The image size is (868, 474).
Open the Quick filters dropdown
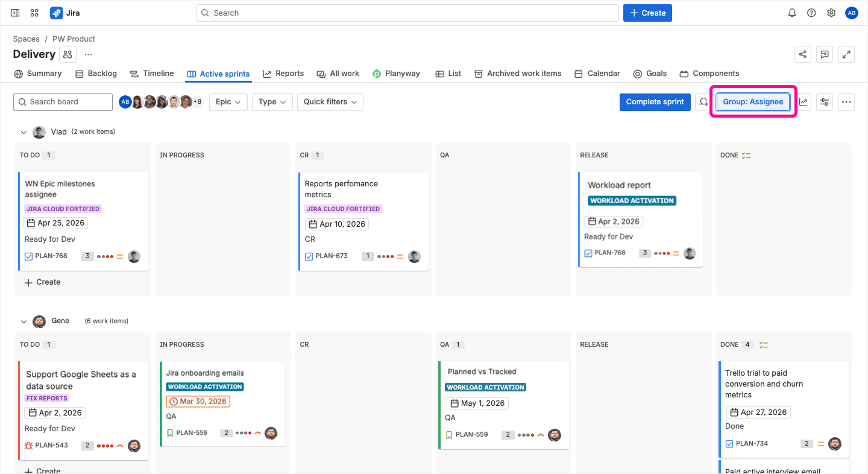[330, 102]
